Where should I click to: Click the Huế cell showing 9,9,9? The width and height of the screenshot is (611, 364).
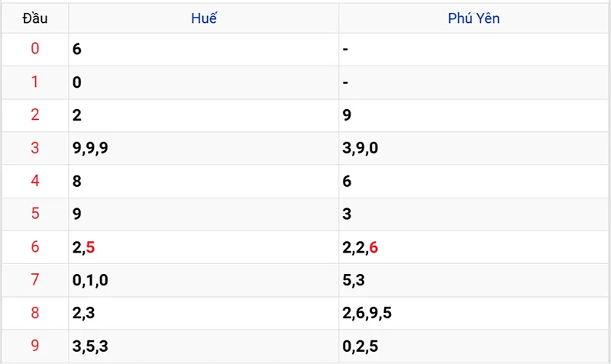91,148
